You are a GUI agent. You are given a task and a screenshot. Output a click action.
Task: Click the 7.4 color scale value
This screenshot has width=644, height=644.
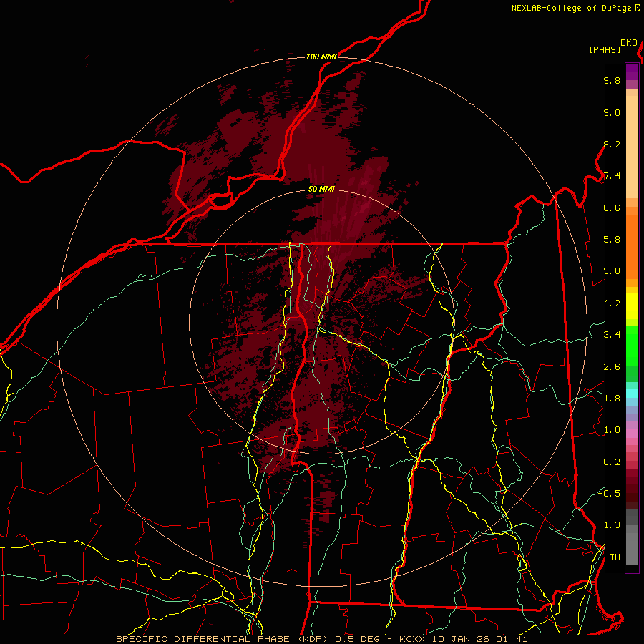point(612,176)
